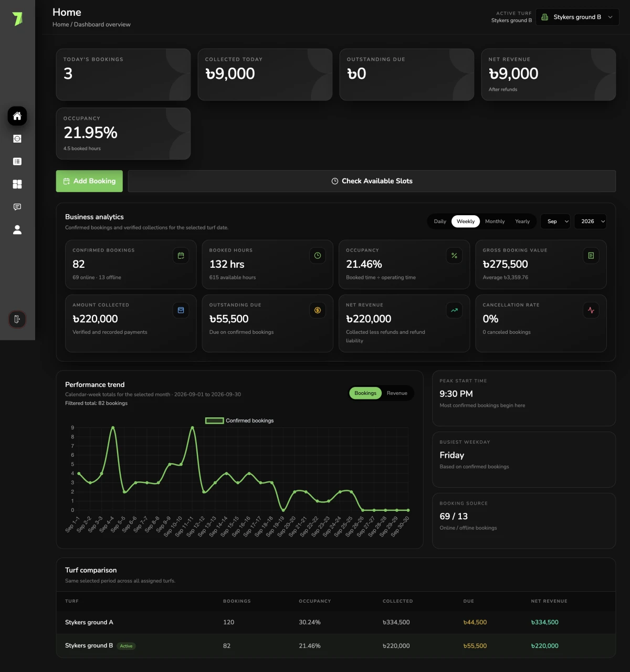The width and height of the screenshot is (630, 672).
Task: Select Bookings in Performance trend toggle
Action: tap(365, 393)
